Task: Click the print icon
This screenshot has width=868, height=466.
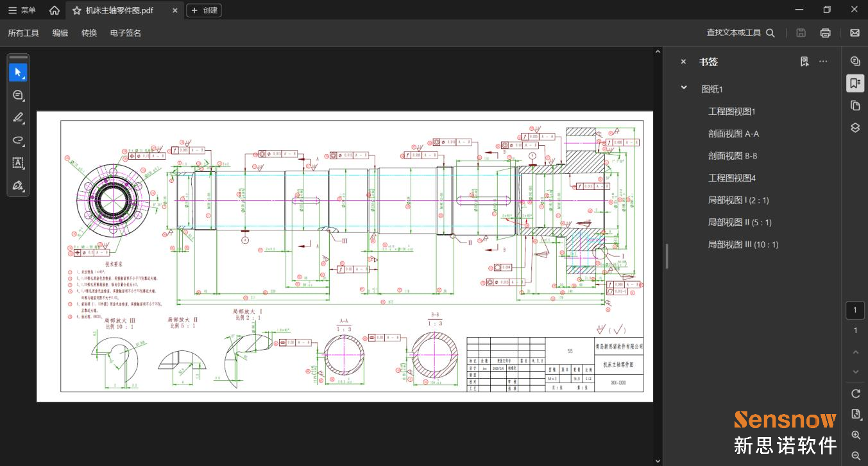Action: click(826, 33)
